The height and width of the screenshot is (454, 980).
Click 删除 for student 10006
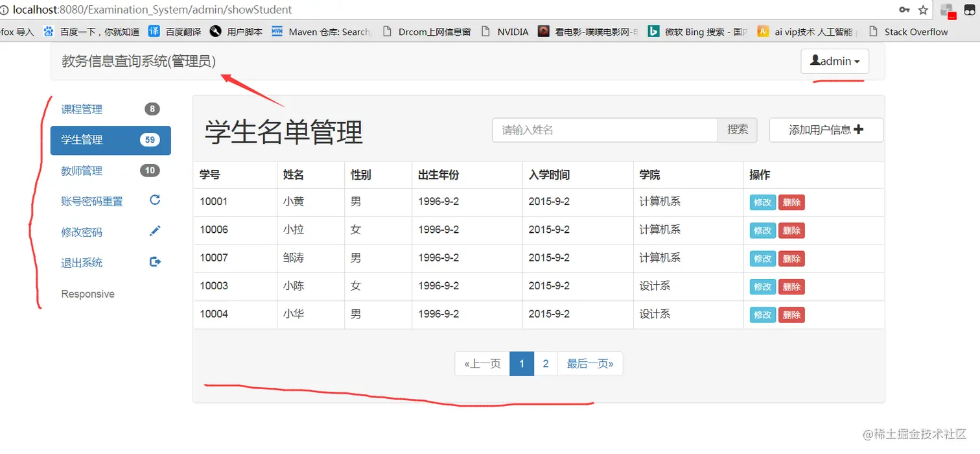[x=791, y=230]
